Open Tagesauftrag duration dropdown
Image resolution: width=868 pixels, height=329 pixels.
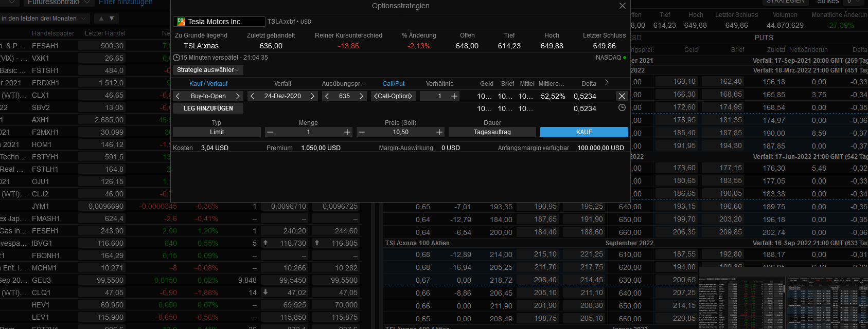point(492,132)
